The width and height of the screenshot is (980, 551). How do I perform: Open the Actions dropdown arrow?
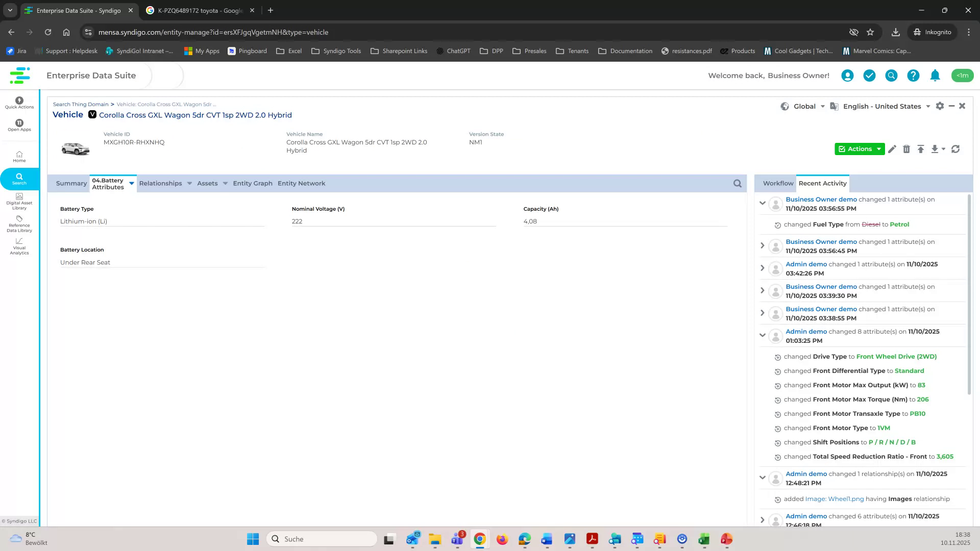tap(879, 149)
